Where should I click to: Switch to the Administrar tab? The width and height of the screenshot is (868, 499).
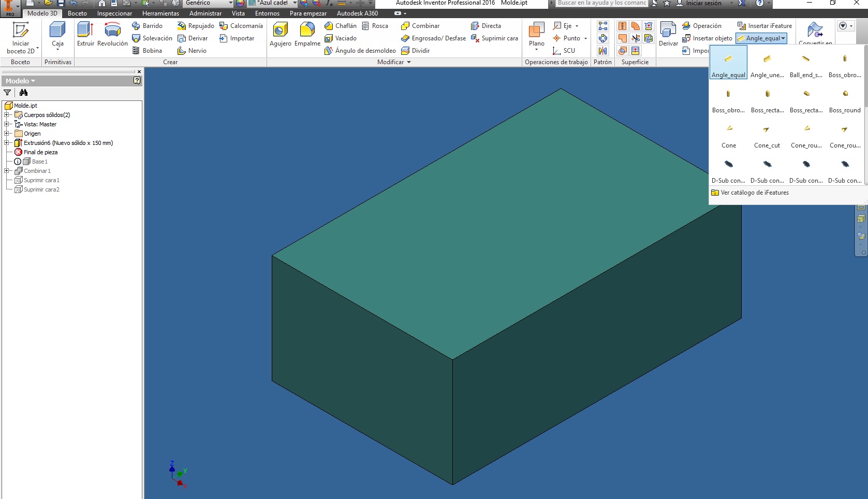click(205, 13)
